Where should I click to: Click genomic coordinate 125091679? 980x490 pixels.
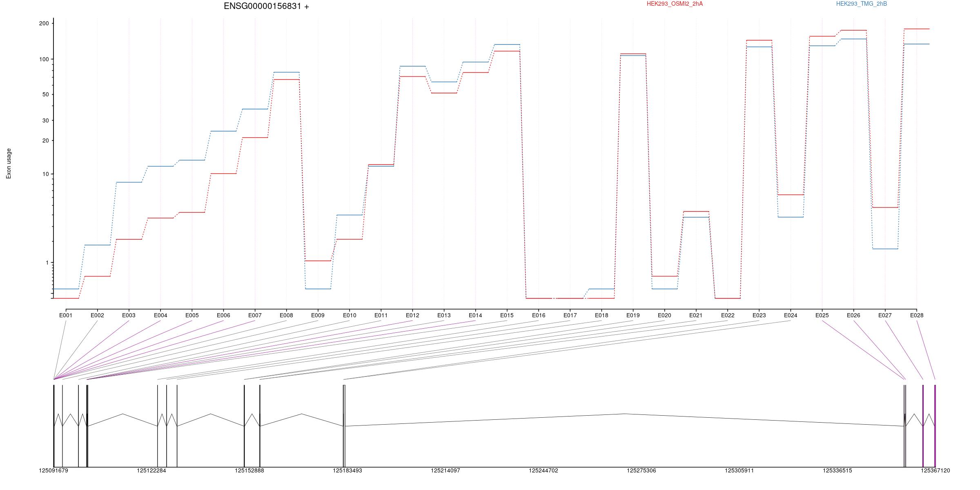(53, 470)
